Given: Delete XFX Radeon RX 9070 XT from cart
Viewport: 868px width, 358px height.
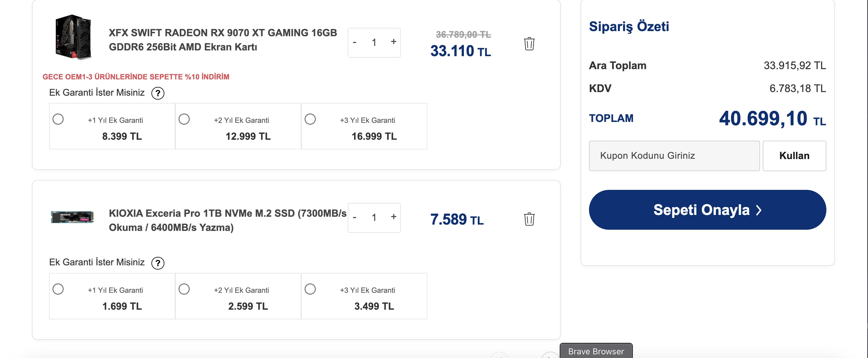Looking at the screenshot, I should 529,44.
